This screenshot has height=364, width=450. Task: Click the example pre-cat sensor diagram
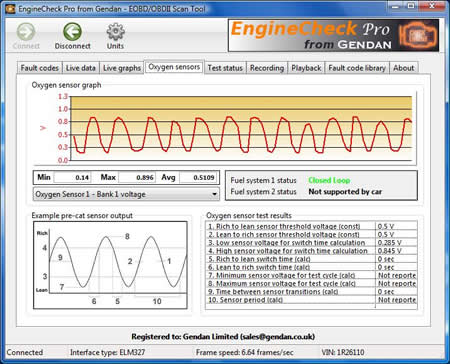tap(110, 265)
